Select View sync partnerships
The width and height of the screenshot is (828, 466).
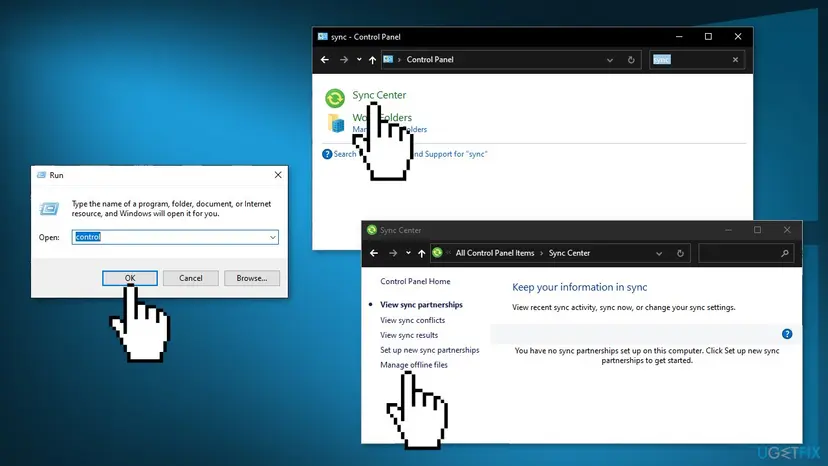[421, 305]
